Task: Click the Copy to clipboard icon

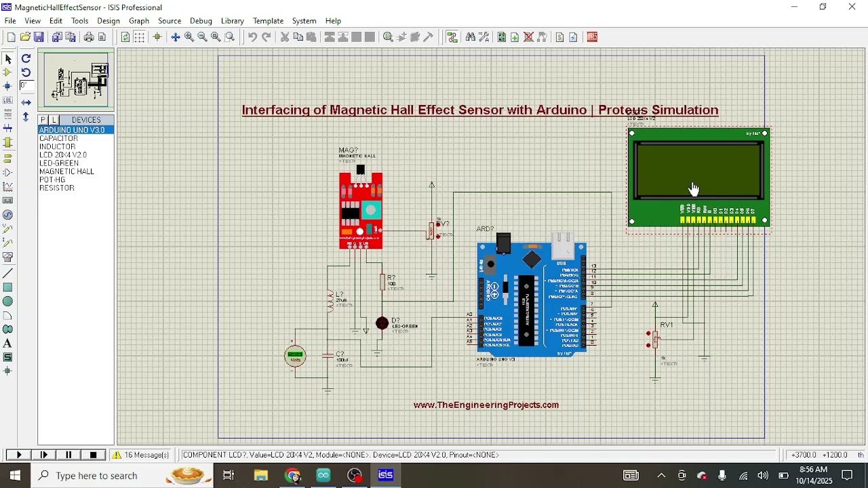Action: tap(298, 37)
